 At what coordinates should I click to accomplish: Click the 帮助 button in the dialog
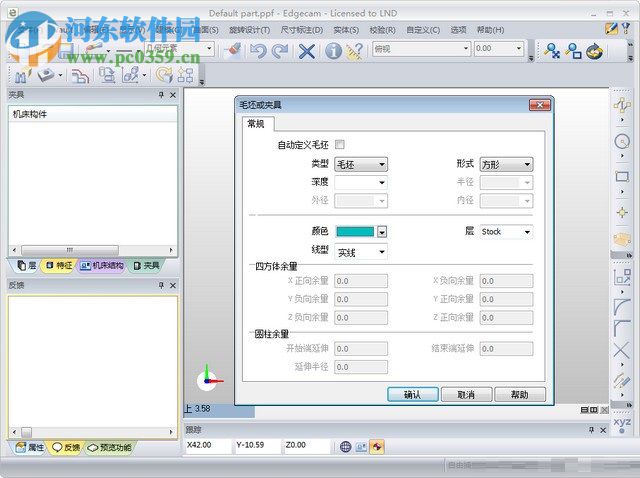coord(520,394)
